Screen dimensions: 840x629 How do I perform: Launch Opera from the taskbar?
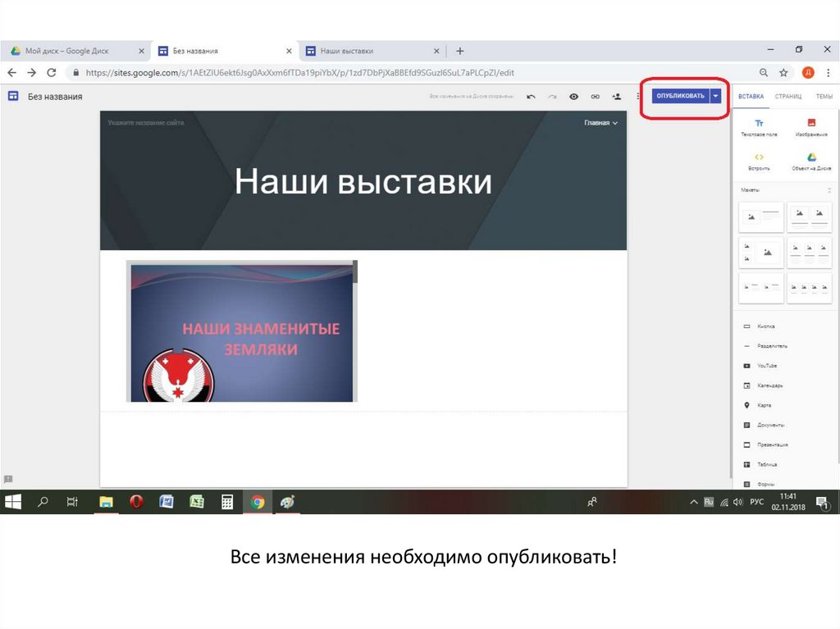136,502
